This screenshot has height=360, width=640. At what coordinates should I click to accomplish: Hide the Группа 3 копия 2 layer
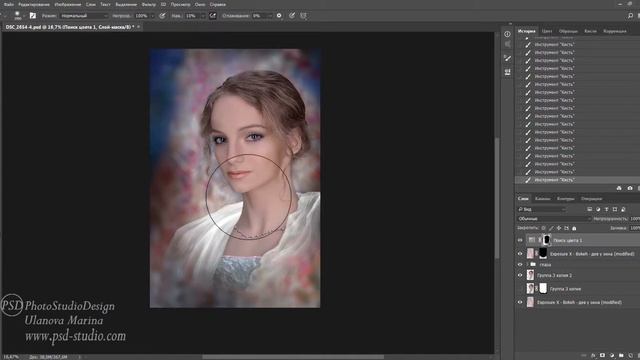tap(520, 276)
